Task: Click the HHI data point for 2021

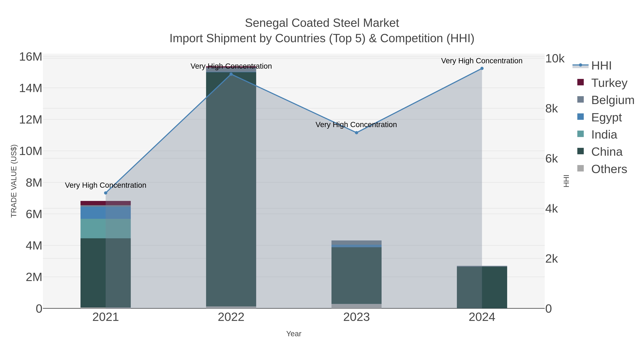Action: pos(106,193)
